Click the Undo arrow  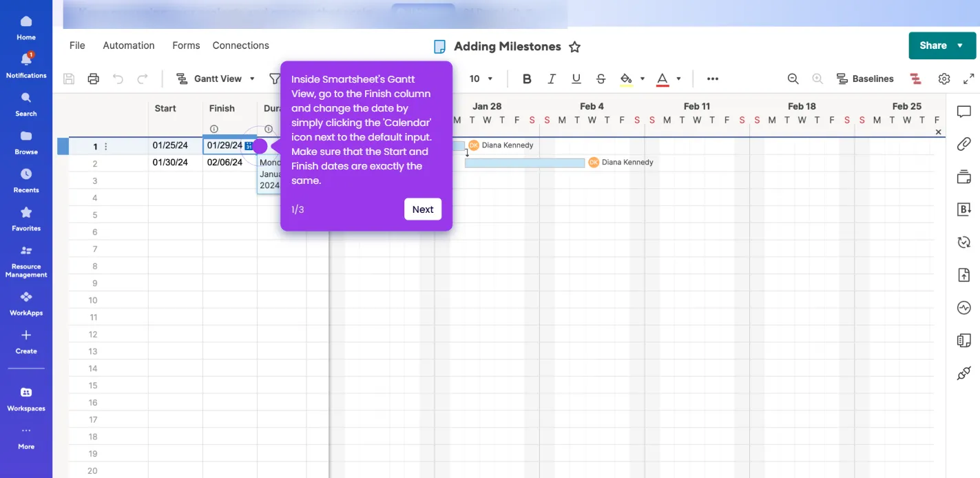click(x=118, y=79)
